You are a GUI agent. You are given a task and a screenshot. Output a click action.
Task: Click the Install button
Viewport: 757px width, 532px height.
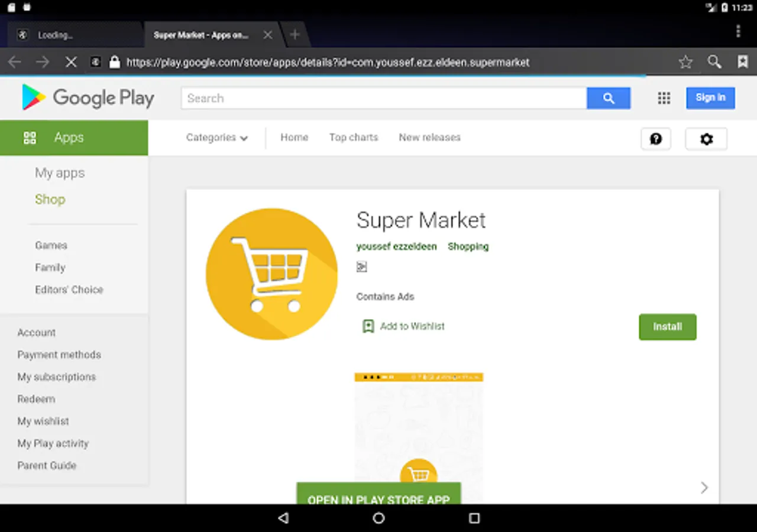667,326
